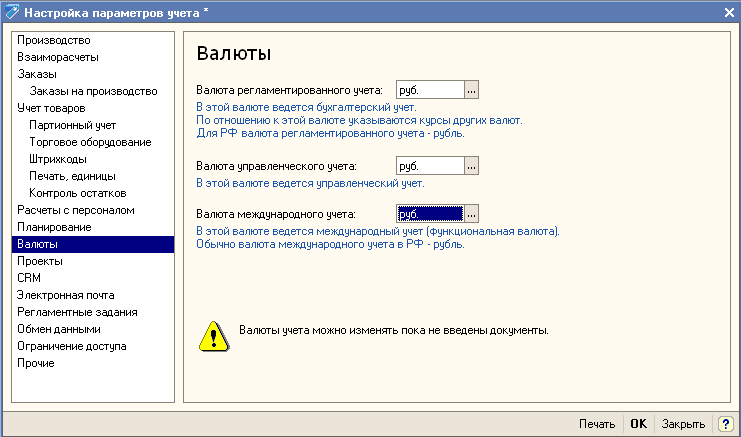Open Расчеты с персоналом section
This screenshot has height=437, width=741.
[x=93, y=210]
